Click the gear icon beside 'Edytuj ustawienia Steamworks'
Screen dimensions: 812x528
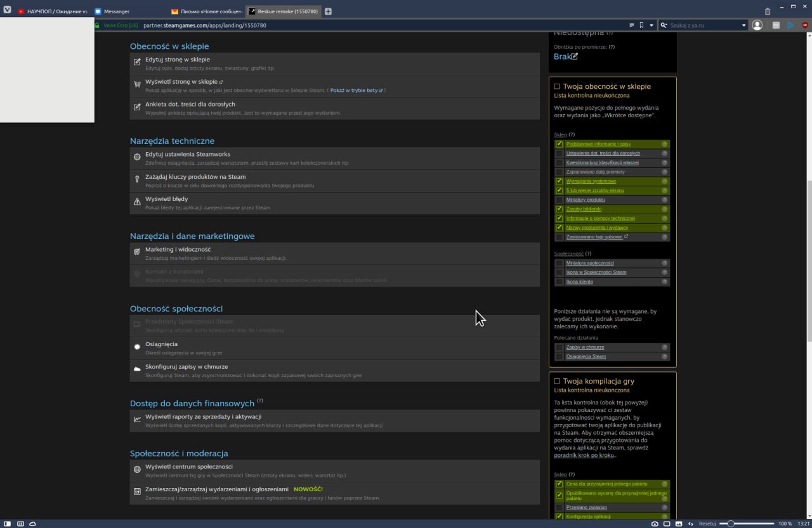coord(137,157)
